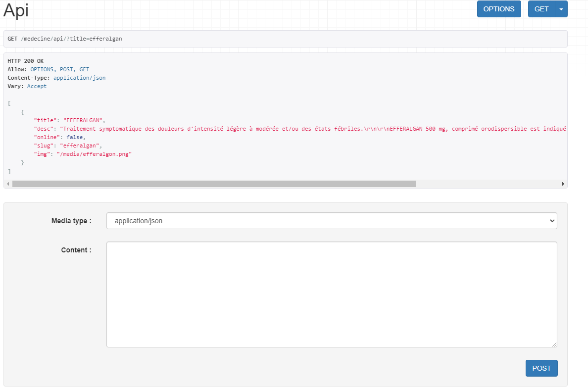Viewport: 588px width, 388px height.
Task: Click the "Content :" field label
Action: point(76,250)
